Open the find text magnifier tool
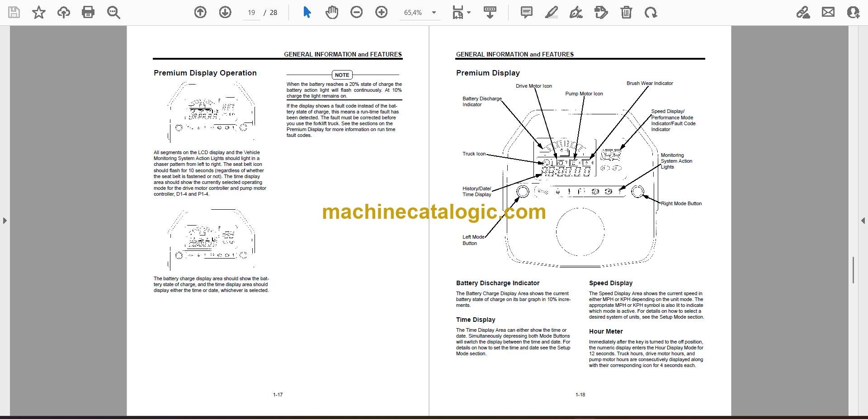This screenshot has height=419, width=868. pos(113,12)
